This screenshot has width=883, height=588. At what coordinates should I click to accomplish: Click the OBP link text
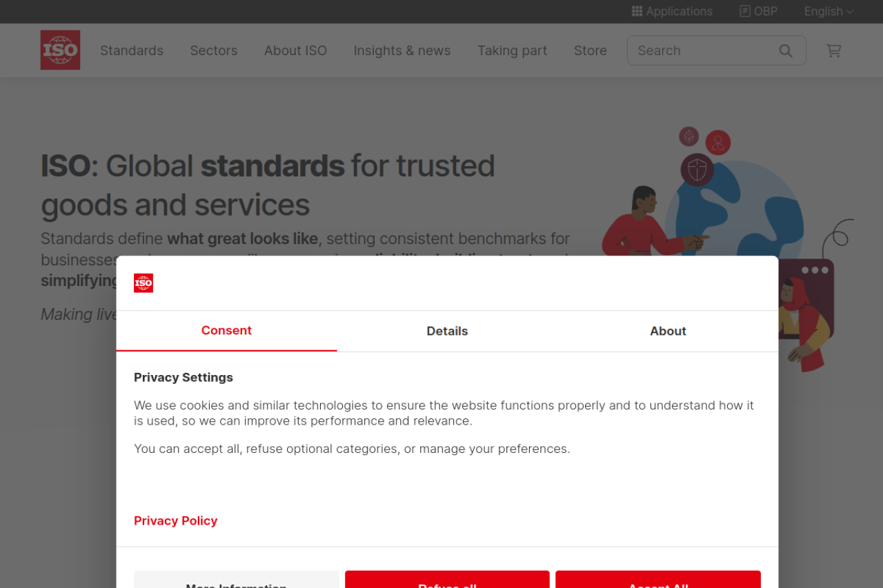point(766,11)
